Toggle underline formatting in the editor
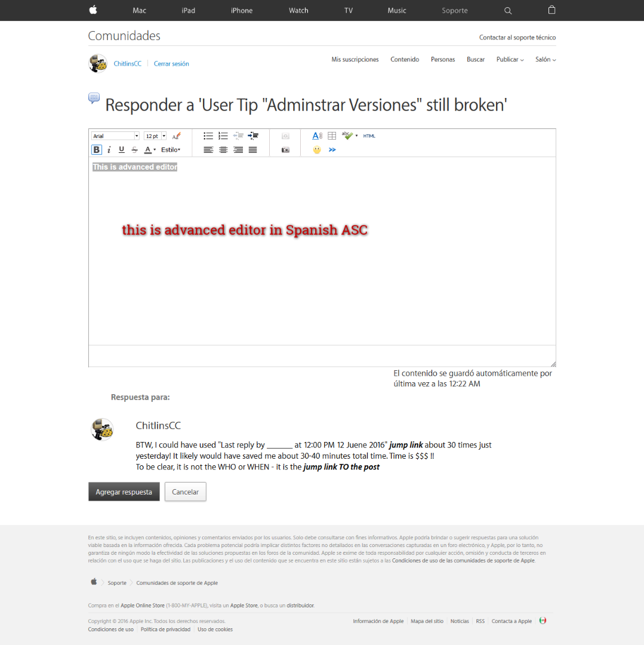The width and height of the screenshot is (644, 645). (x=122, y=150)
